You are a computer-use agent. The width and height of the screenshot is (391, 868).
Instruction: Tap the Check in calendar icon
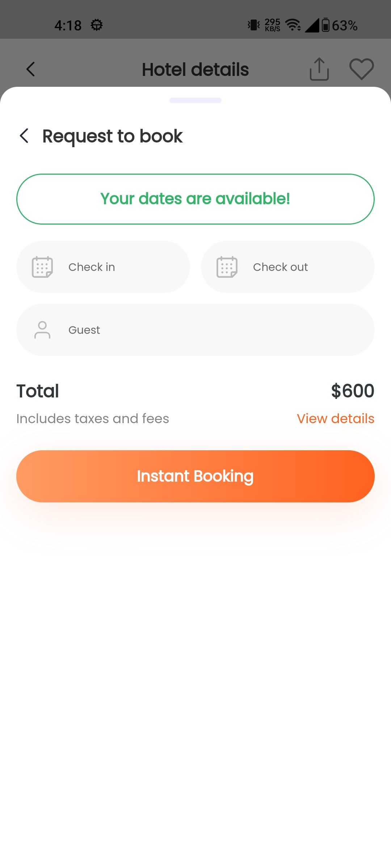click(x=42, y=267)
